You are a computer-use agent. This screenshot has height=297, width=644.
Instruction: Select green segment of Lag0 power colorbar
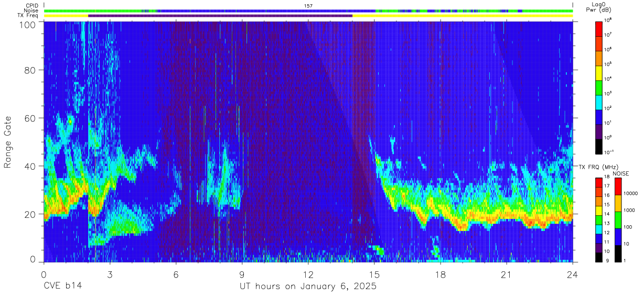(x=599, y=87)
